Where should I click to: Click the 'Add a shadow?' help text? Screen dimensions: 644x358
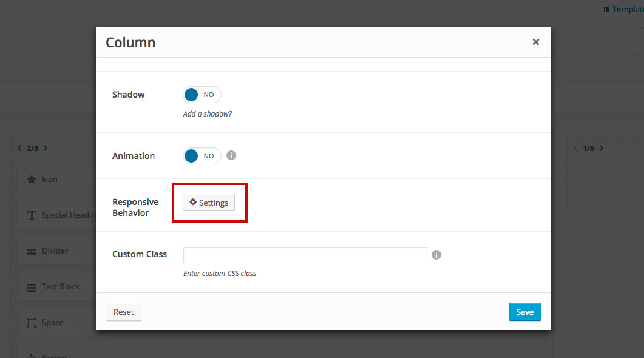pos(208,113)
